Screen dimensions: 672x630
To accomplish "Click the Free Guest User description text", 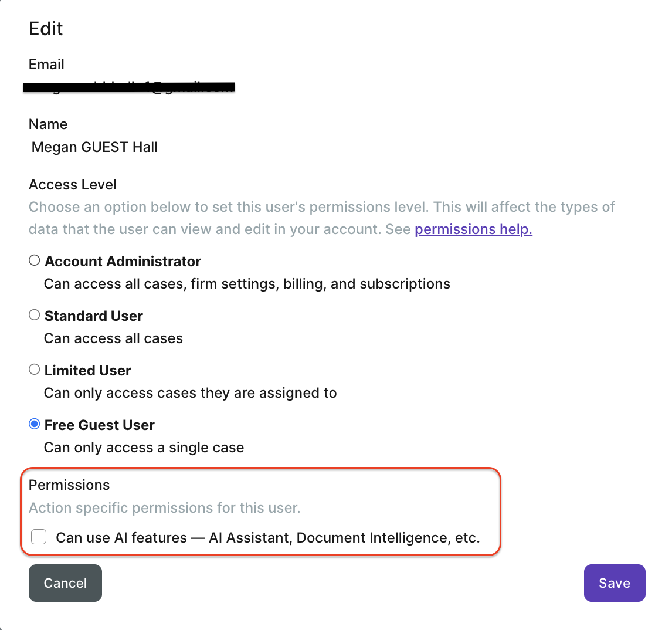I will [x=144, y=447].
